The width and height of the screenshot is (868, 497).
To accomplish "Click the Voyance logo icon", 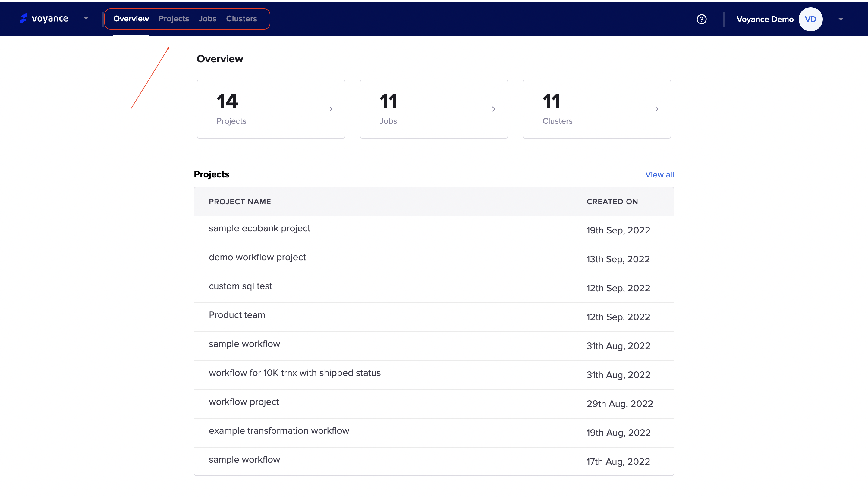I will tap(23, 18).
